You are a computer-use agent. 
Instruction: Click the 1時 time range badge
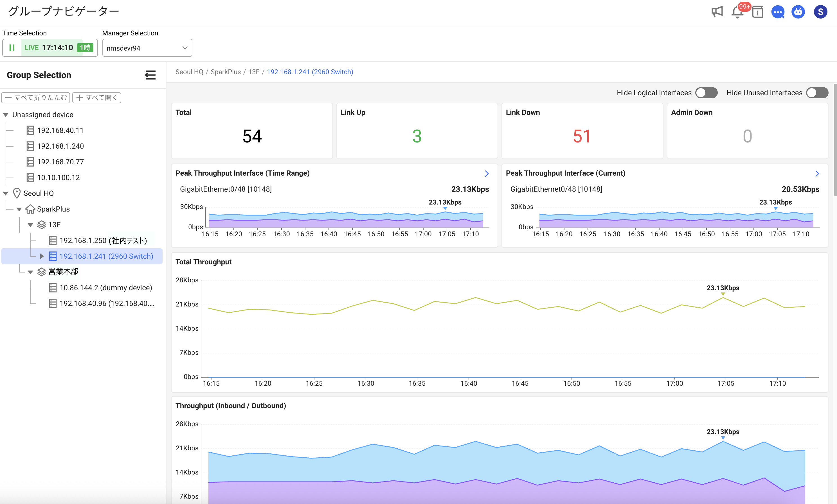tap(85, 48)
